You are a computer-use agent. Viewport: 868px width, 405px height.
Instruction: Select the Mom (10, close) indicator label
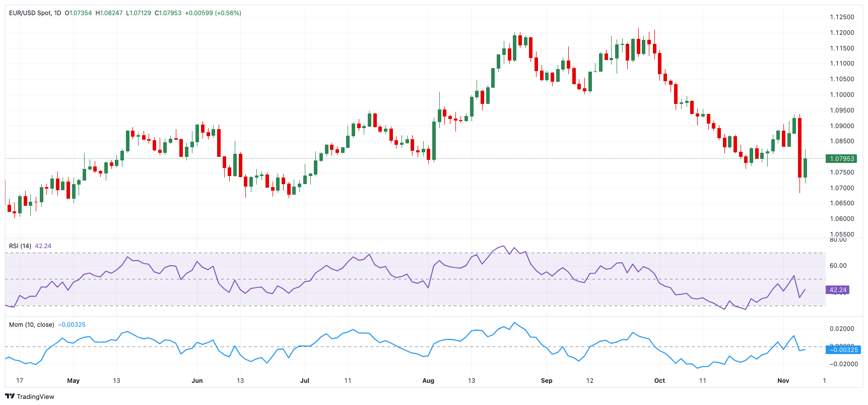pos(31,325)
